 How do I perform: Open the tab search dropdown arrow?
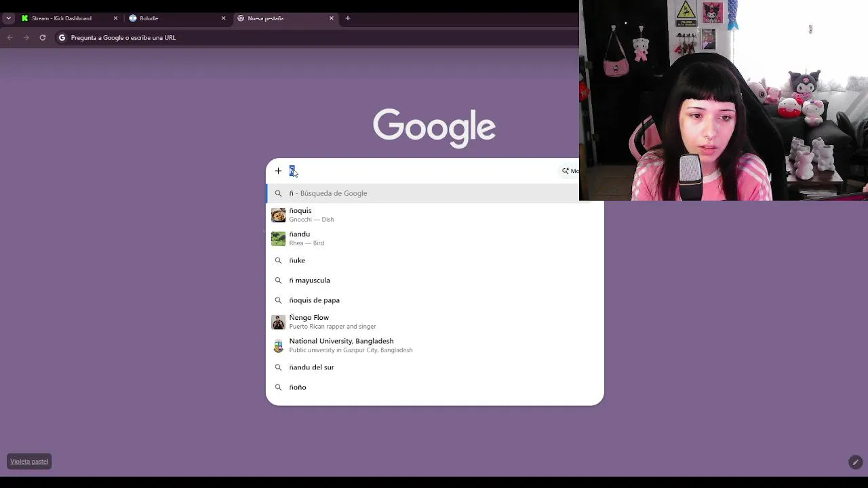point(8,18)
